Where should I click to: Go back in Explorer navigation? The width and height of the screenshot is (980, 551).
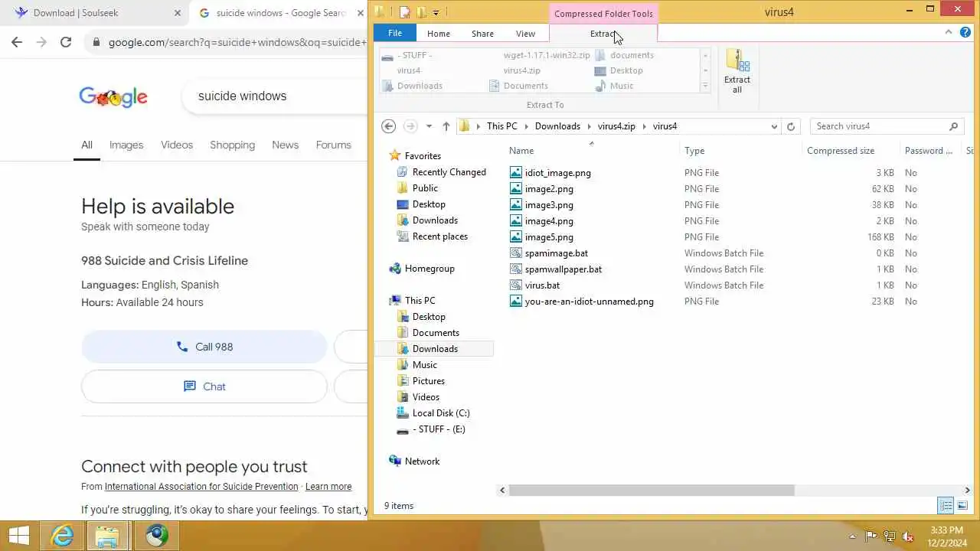pos(388,126)
